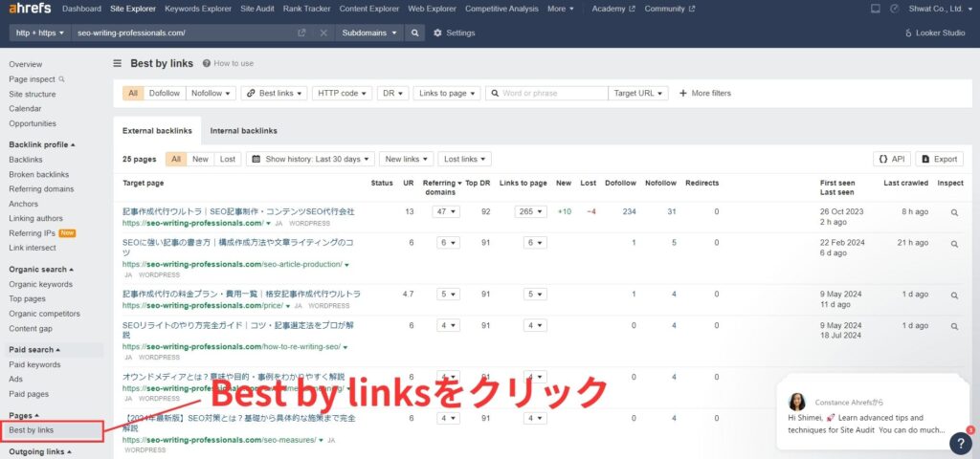The width and height of the screenshot is (980, 459).
Task: Inspect the seo-article-production row
Action: [x=954, y=244]
